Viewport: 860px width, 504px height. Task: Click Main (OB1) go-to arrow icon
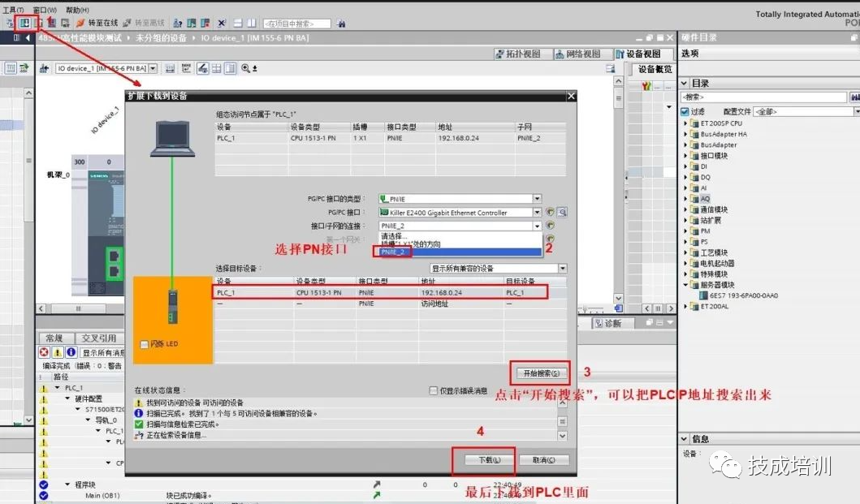click(376, 495)
